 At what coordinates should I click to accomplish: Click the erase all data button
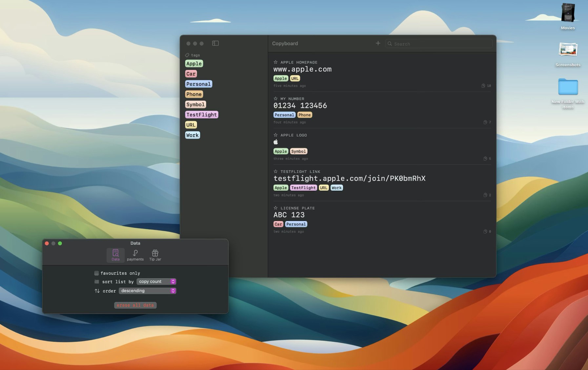pos(135,305)
